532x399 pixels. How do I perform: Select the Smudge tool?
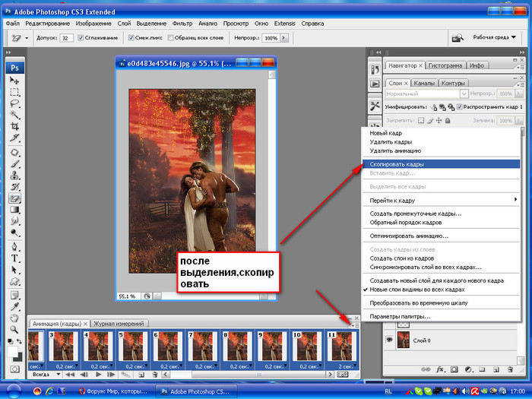(x=14, y=221)
